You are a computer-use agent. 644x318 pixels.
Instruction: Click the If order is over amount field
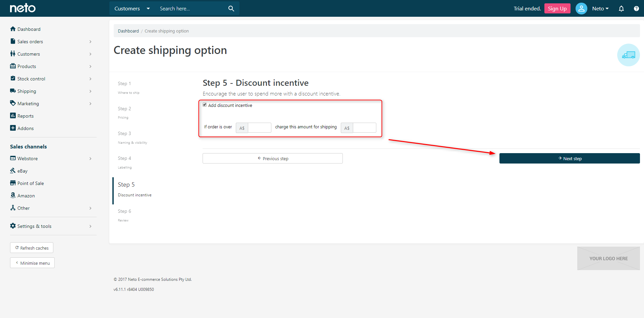[259, 128]
